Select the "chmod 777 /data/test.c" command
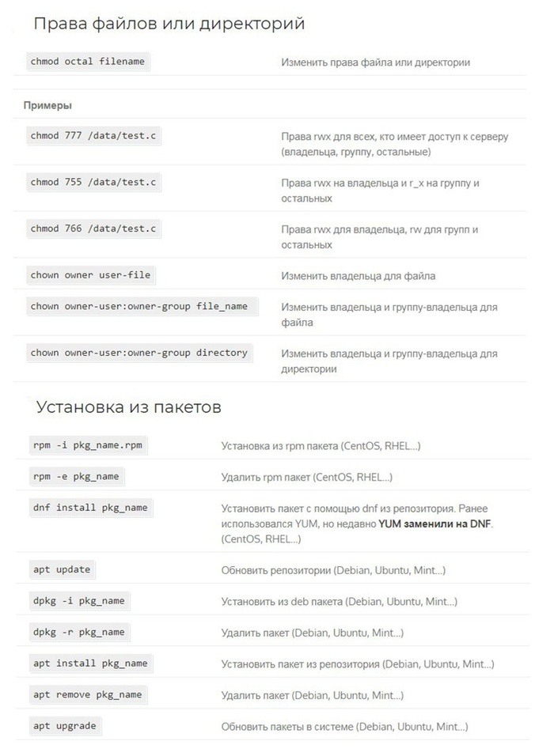The height and width of the screenshot is (756, 554). pyautogui.click(x=93, y=136)
